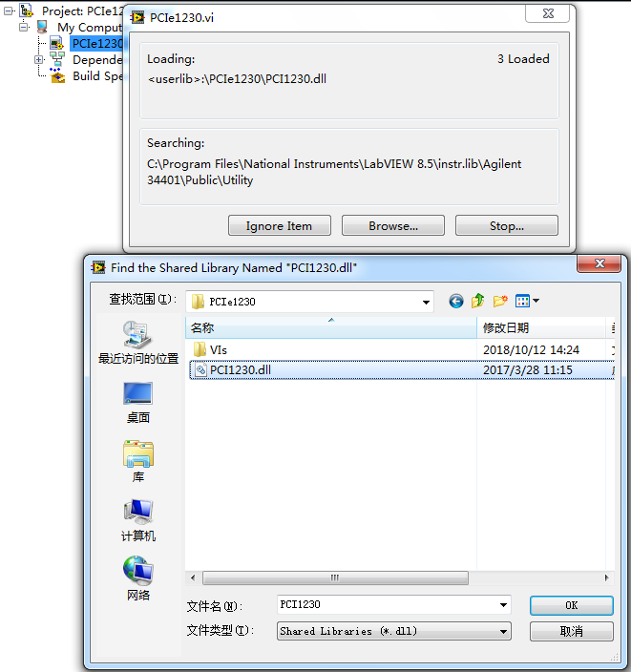
Task: Open the Shared Libraries file type dropdown
Action: (x=394, y=631)
